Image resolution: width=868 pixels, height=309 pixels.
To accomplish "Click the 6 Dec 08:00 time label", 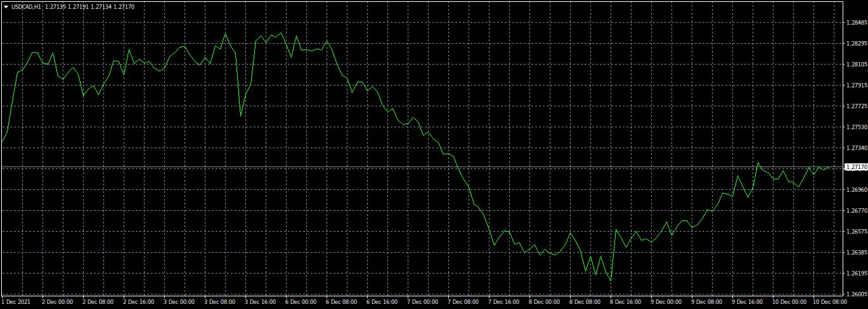I will coord(341,303).
